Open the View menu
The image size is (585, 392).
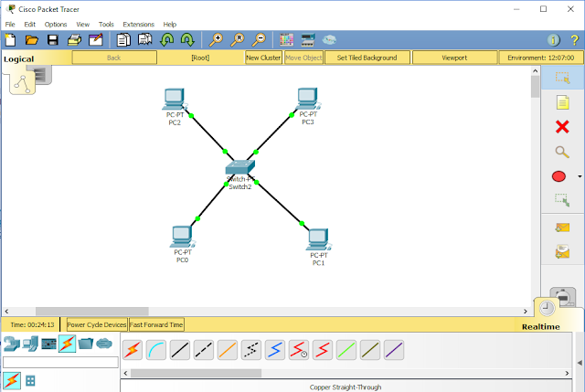point(83,25)
